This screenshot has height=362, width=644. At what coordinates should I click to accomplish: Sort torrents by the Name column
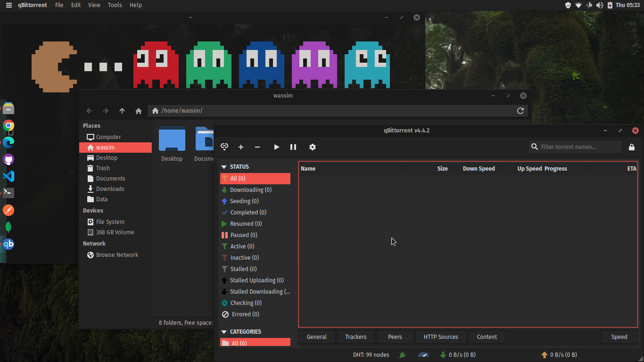(350, 169)
